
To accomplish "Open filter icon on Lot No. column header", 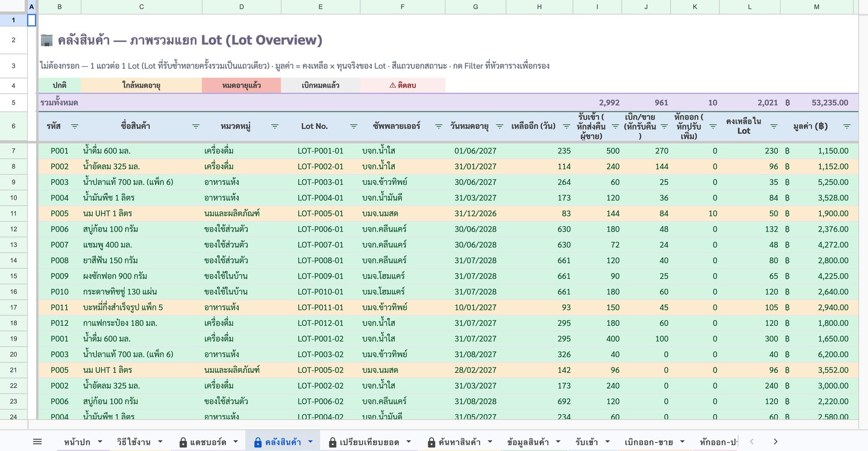I will pyautogui.click(x=354, y=126).
